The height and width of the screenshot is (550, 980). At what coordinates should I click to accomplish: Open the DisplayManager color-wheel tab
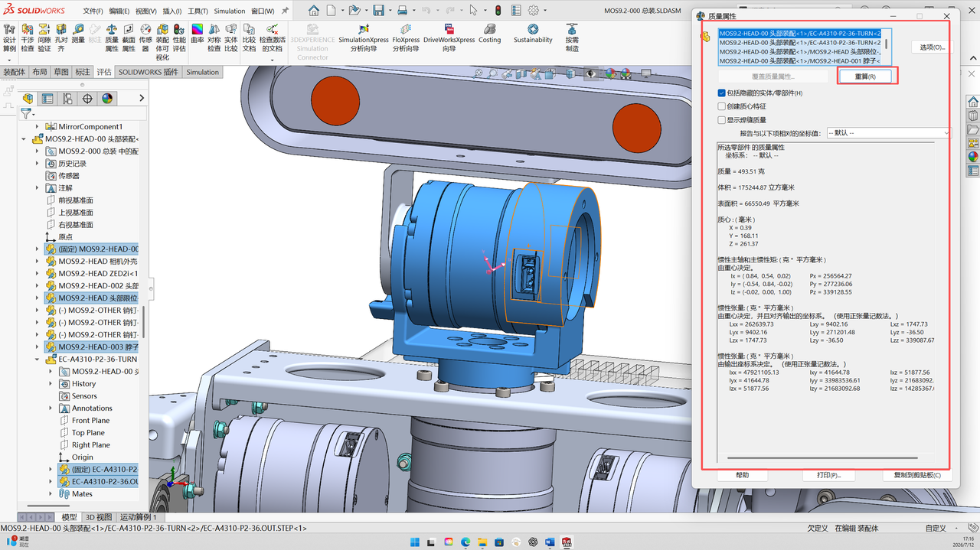click(x=107, y=99)
